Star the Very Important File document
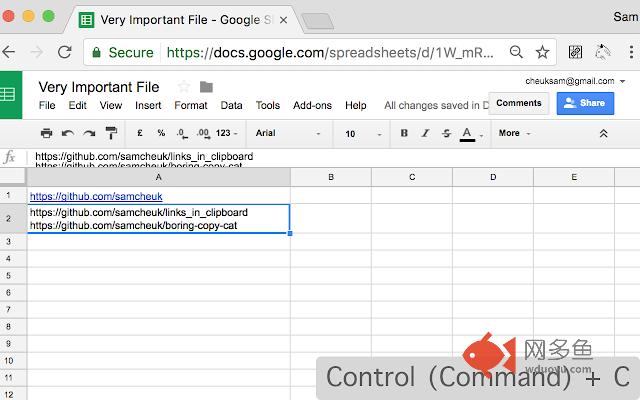Image resolution: width=640 pixels, height=400 pixels. tap(184, 87)
